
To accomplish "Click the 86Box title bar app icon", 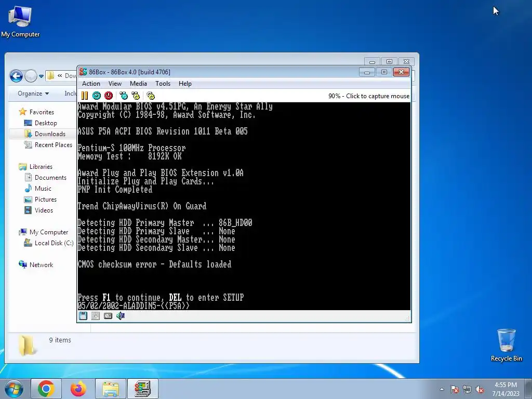I will (x=83, y=72).
